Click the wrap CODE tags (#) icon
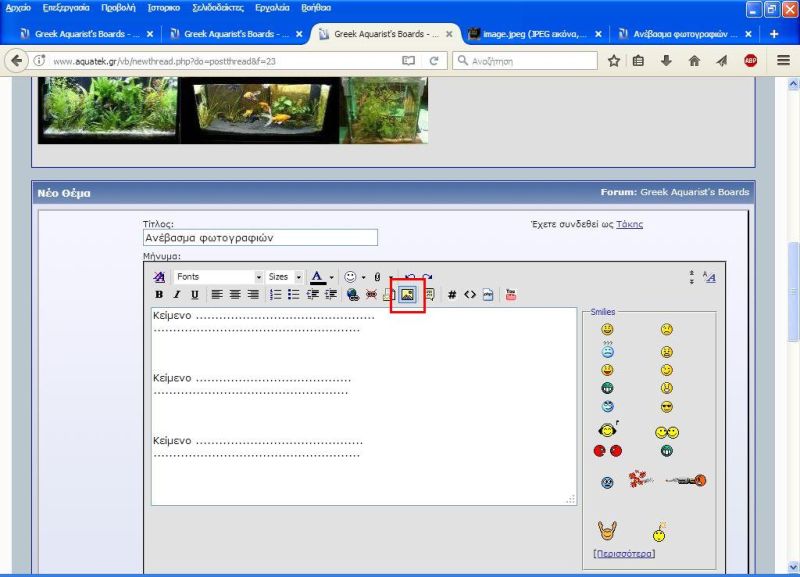The width and height of the screenshot is (800, 577). click(x=452, y=295)
